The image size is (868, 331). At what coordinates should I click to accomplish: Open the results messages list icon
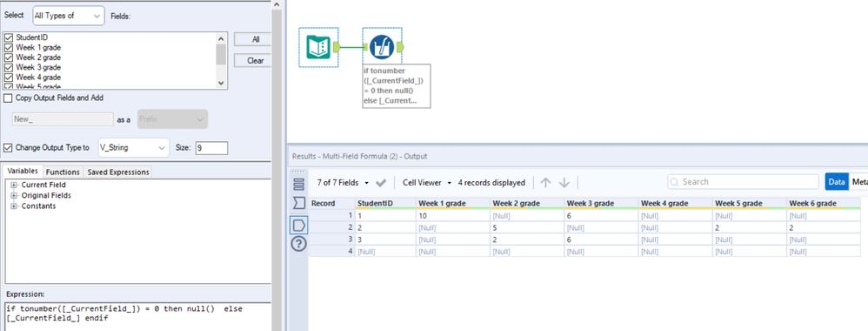click(298, 184)
